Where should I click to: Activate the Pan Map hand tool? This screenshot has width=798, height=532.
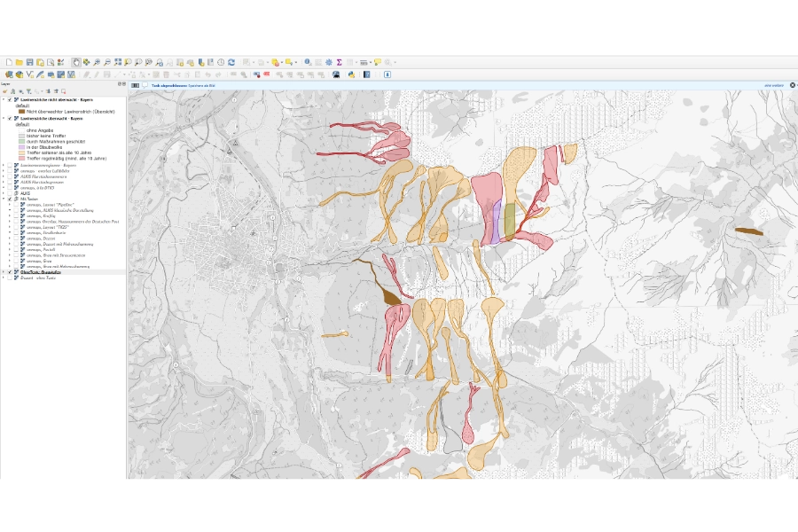tap(76, 62)
